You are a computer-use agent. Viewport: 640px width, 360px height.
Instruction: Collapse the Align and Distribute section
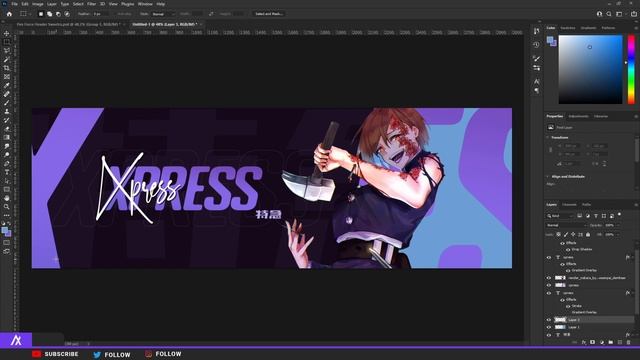point(548,177)
